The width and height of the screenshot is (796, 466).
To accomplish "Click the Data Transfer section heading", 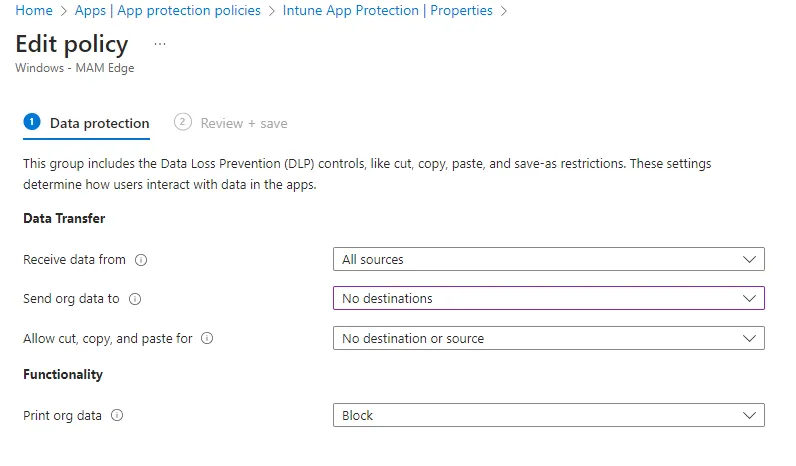I will click(x=64, y=218).
